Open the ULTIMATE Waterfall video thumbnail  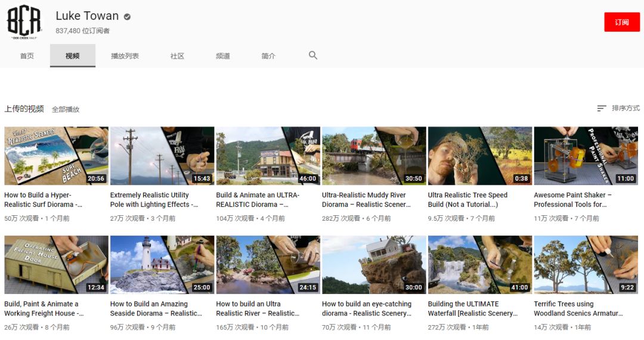pos(480,264)
